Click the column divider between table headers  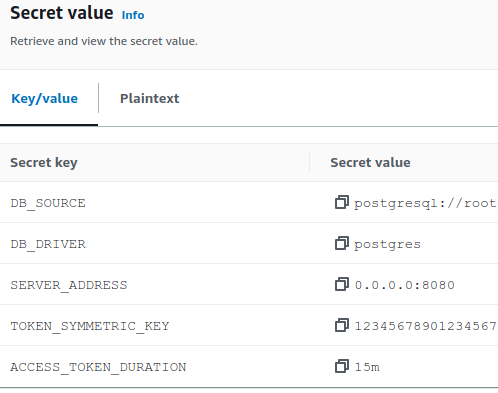310,162
